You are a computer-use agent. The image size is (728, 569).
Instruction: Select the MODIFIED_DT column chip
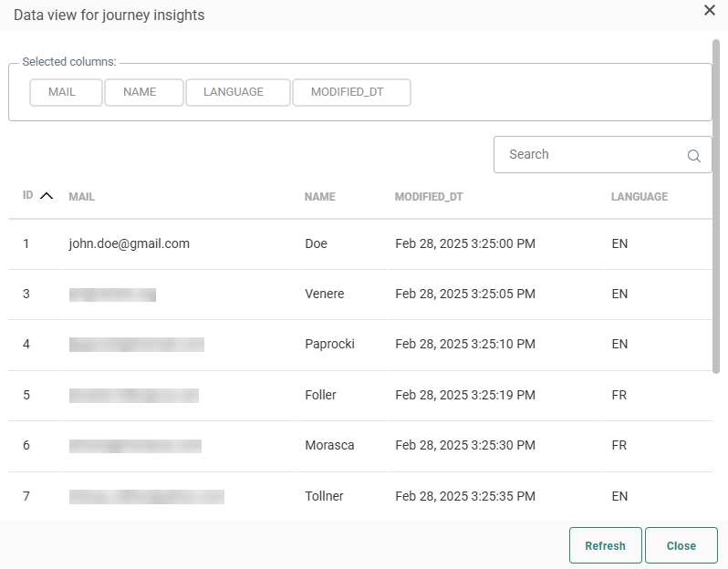click(x=351, y=92)
